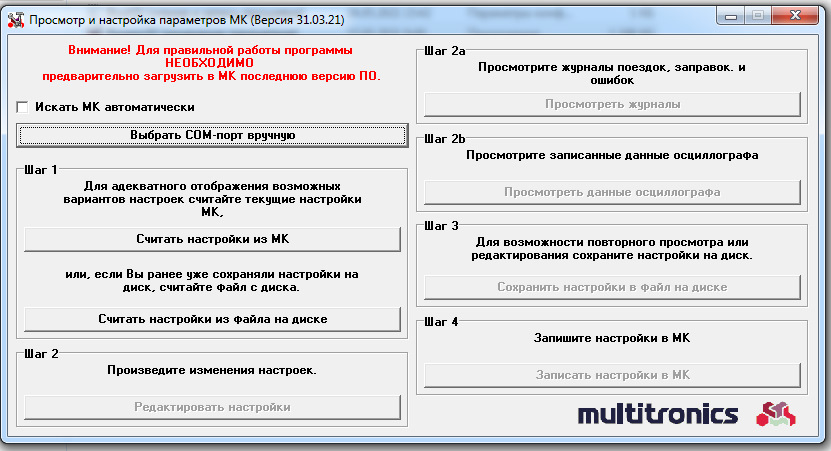The width and height of the screenshot is (831, 451).
Task: Click 'Сохранить настройки в файл на диске'
Action: coord(612,287)
